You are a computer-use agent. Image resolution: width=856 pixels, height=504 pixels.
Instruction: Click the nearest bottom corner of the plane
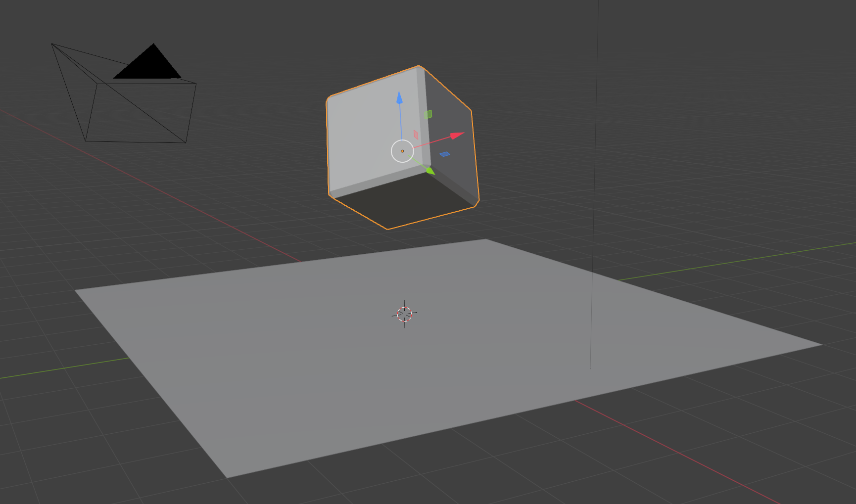[227, 477]
